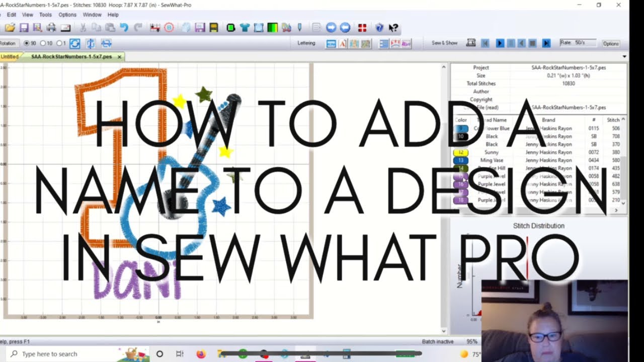Close the SAA-RockStarNumbers-1-5x7.pes tab
Screen dimensions: 644x362
point(120,57)
